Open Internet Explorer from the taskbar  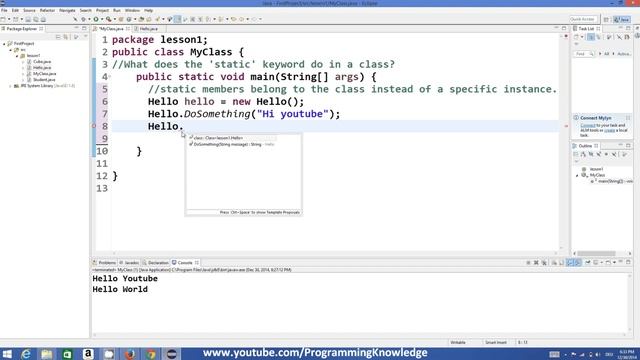point(26,354)
